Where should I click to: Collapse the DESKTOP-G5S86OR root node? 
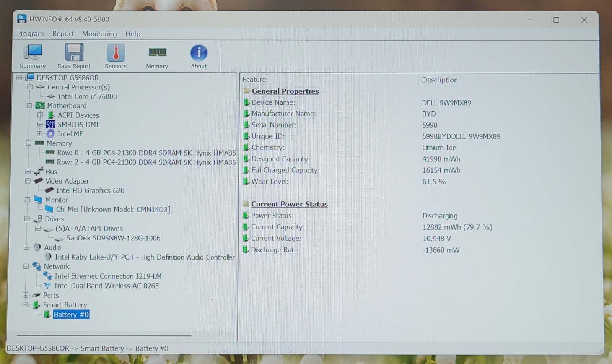point(19,78)
